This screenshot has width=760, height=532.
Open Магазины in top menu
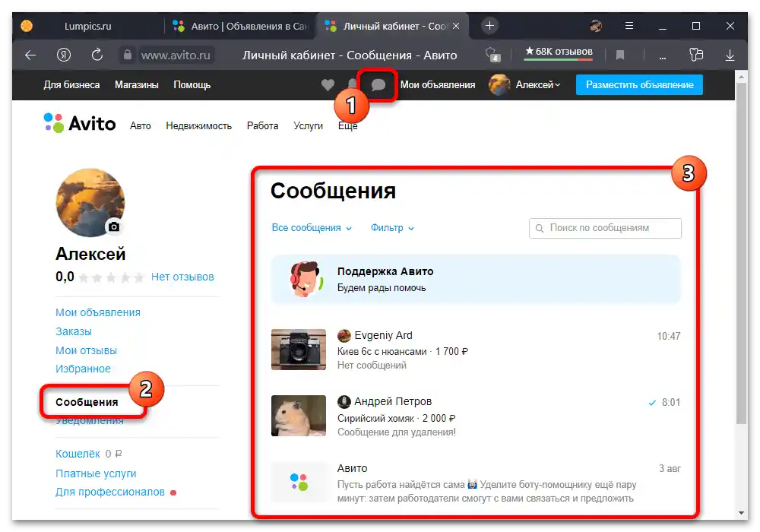point(137,85)
